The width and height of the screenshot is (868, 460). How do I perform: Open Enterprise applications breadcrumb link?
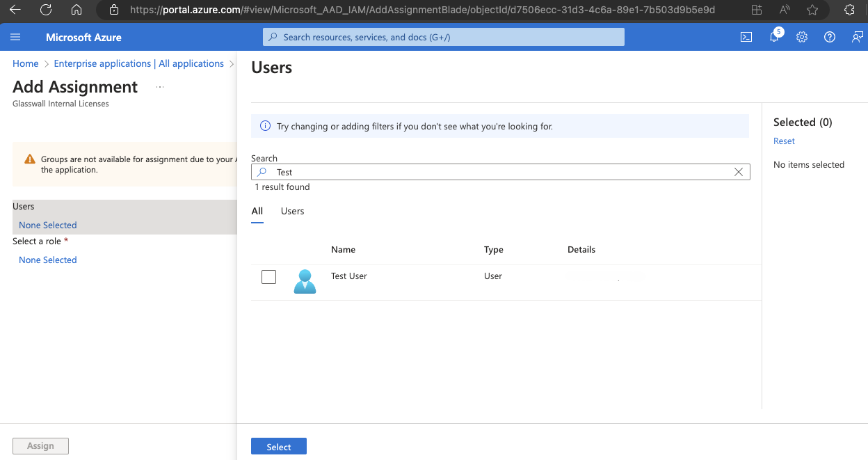click(138, 63)
